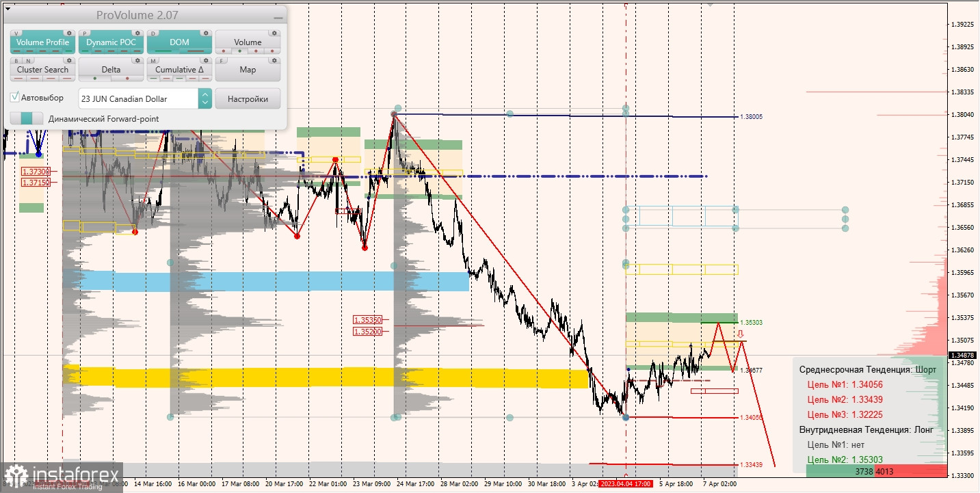The image size is (980, 493).
Task: Enable the Map indicator
Action: [248, 70]
